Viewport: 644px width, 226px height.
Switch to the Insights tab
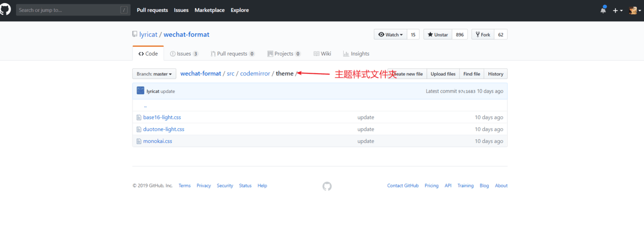[x=356, y=54]
